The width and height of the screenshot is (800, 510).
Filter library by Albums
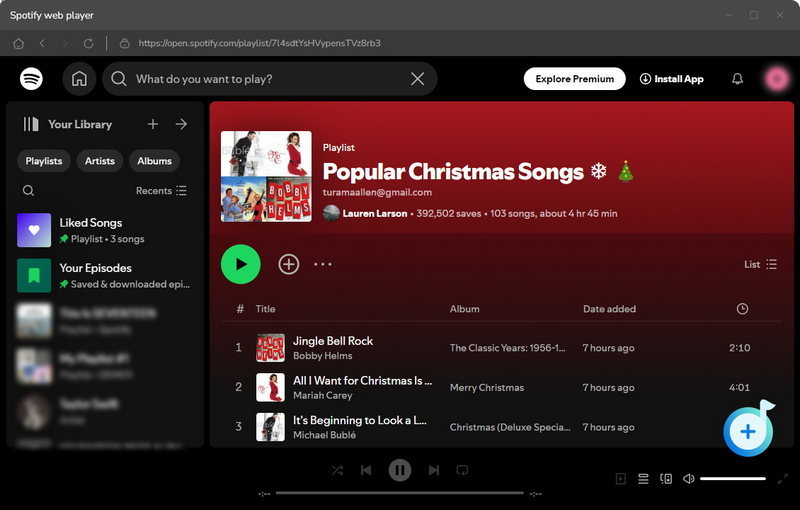[x=154, y=161]
